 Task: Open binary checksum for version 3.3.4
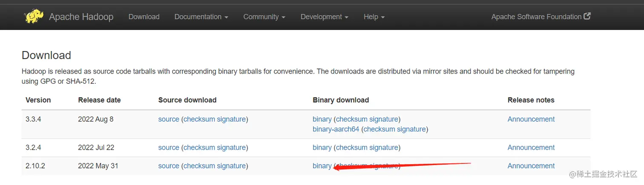[x=352, y=120]
